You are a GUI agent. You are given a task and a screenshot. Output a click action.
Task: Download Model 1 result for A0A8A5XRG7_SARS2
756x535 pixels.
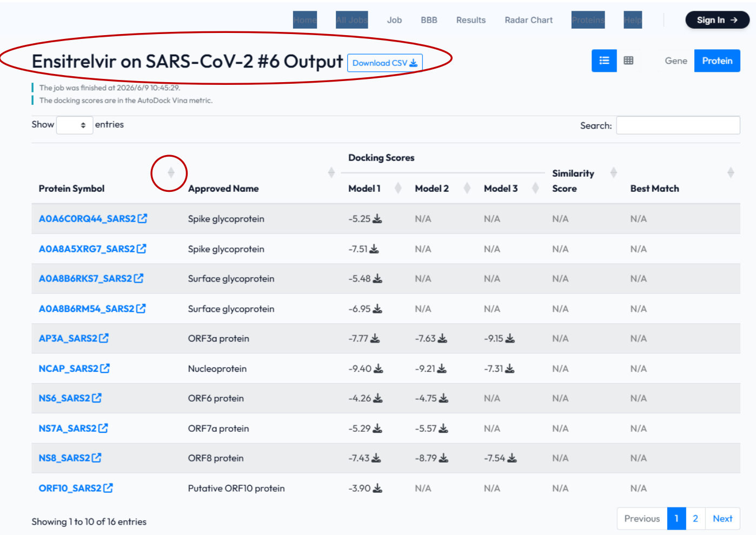tap(374, 249)
